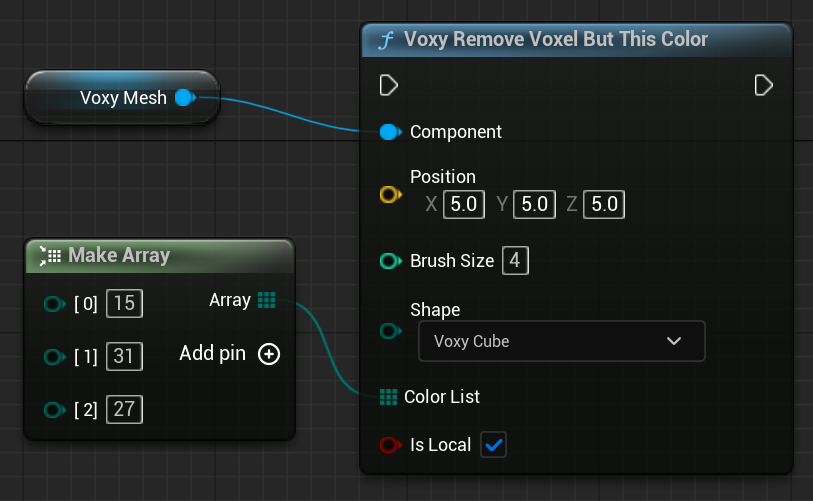Click the Position X value field

[x=464, y=205]
